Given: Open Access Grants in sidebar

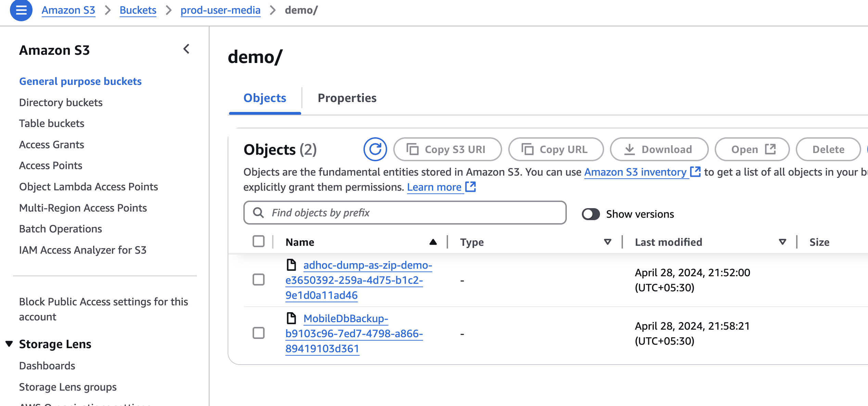Looking at the screenshot, I should (x=51, y=144).
